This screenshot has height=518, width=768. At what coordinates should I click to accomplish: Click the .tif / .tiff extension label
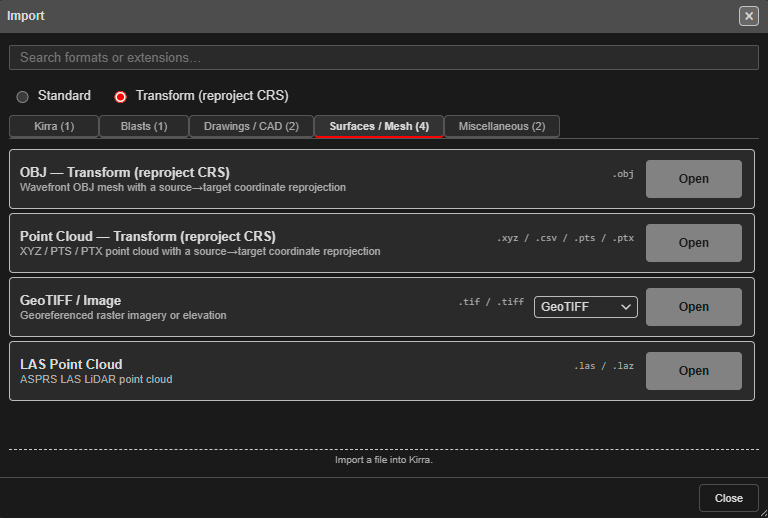pos(491,302)
